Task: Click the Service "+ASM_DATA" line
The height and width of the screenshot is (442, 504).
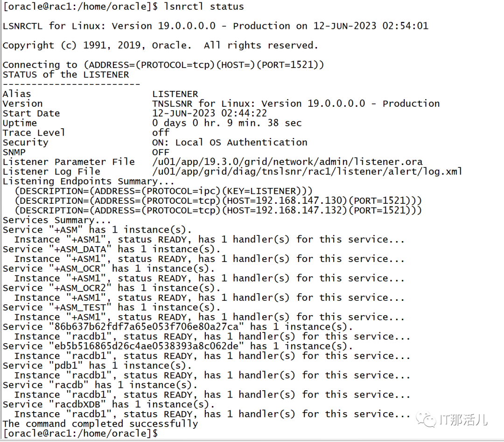Action: (x=112, y=249)
